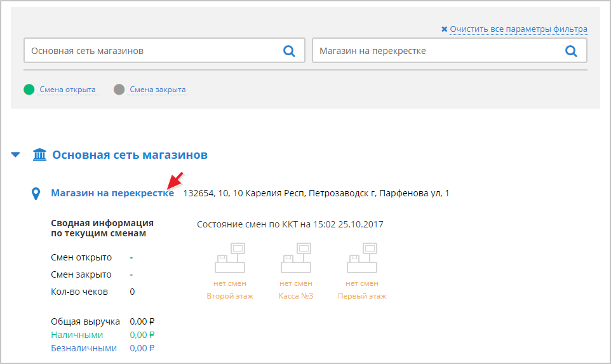
Task: Select the Касса №3 cash register icon
Action: (296, 257)
